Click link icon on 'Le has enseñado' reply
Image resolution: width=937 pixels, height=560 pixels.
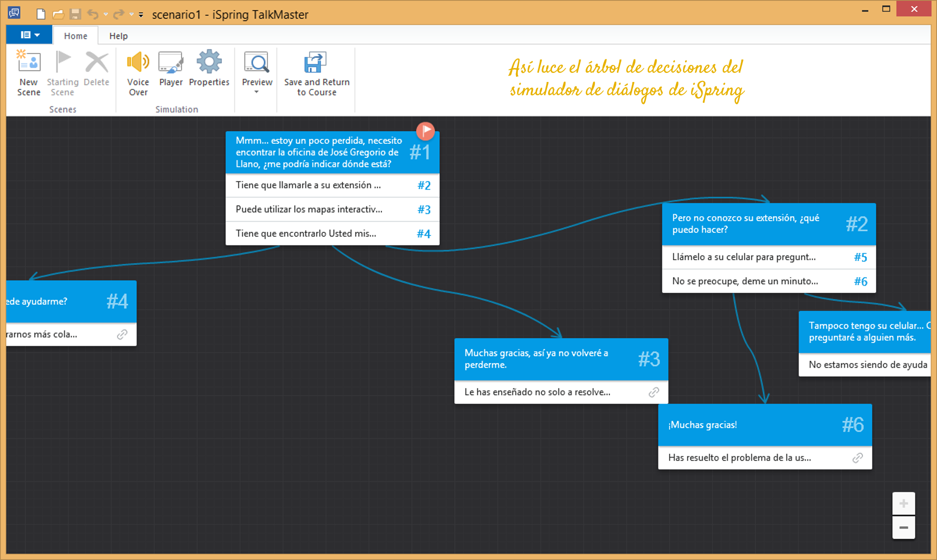[653, 392]
